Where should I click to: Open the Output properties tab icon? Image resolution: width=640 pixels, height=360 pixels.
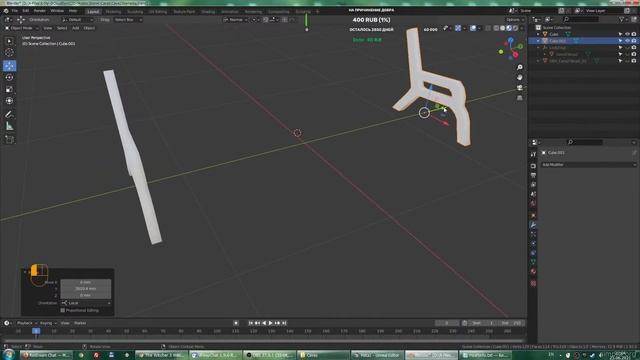[x=533, y=175]
